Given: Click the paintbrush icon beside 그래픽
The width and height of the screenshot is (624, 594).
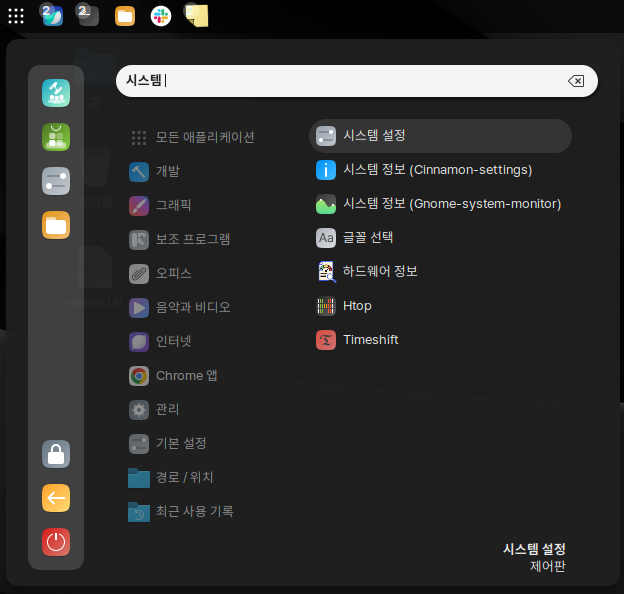Looking at the screenshot, I should 139,206.
